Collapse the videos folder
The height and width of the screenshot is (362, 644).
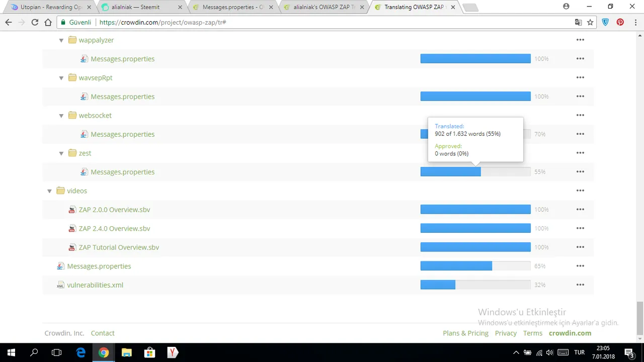pos(49,191)
